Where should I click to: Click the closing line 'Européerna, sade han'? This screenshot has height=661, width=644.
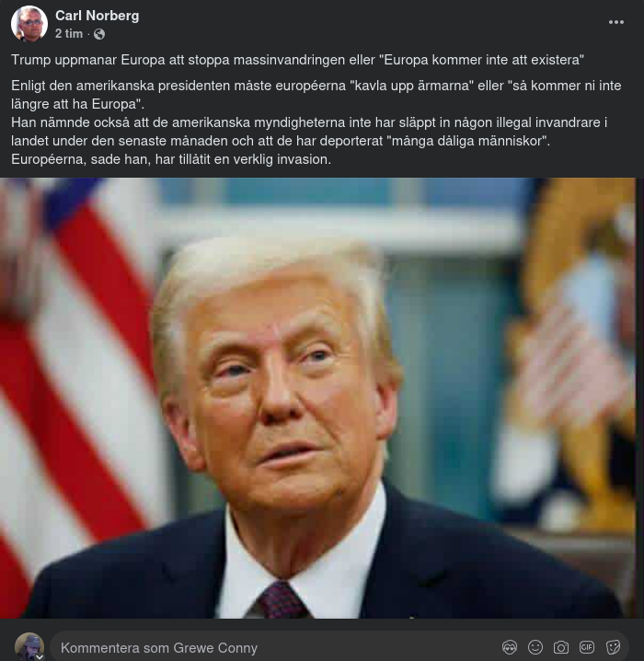point(171,159)
